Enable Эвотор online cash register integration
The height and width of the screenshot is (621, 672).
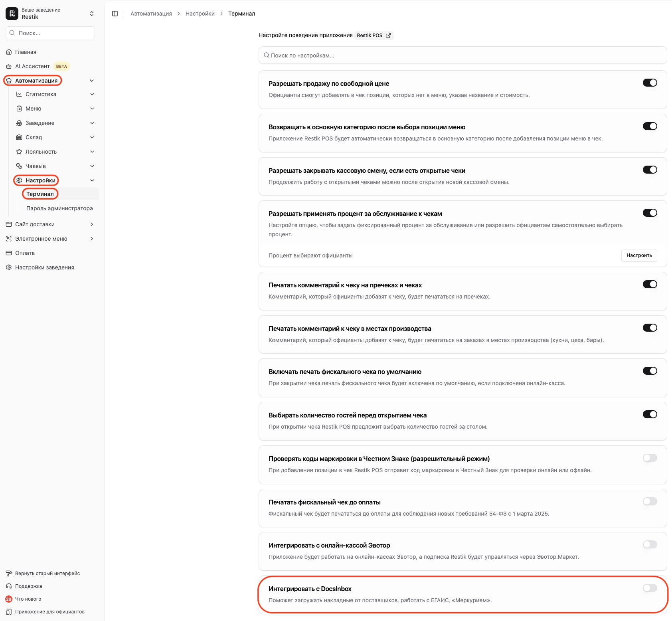click(650, 544)
